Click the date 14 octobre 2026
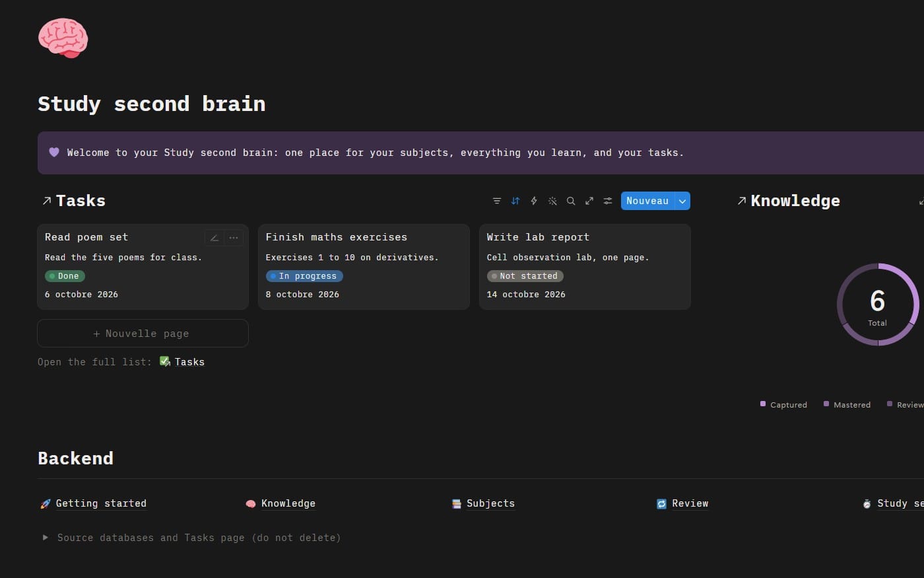The height and width of the screenshot is (578, 924). (526, 295)
